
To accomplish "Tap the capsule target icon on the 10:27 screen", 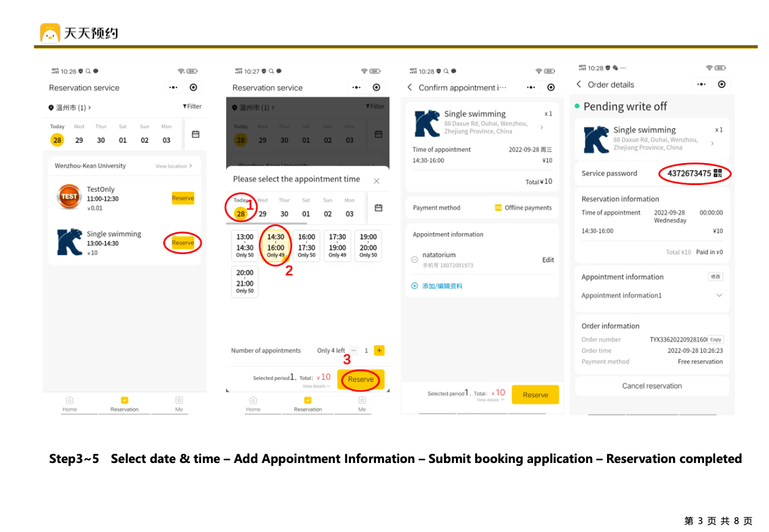I will point(376,87).
